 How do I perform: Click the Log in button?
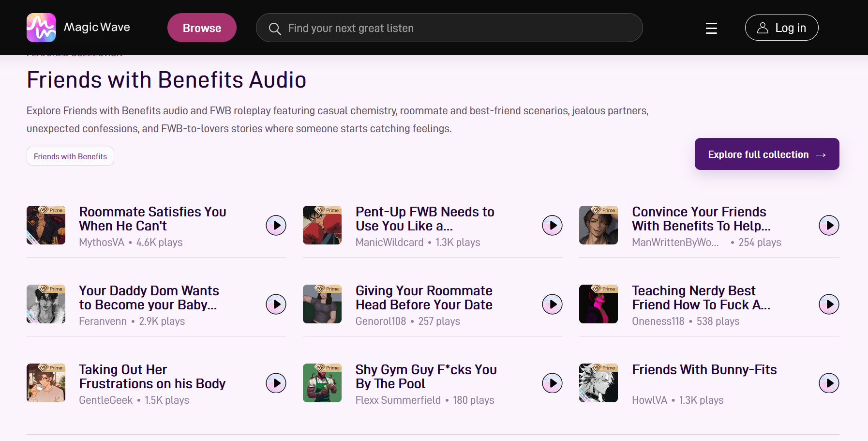[x=781, y=28]
